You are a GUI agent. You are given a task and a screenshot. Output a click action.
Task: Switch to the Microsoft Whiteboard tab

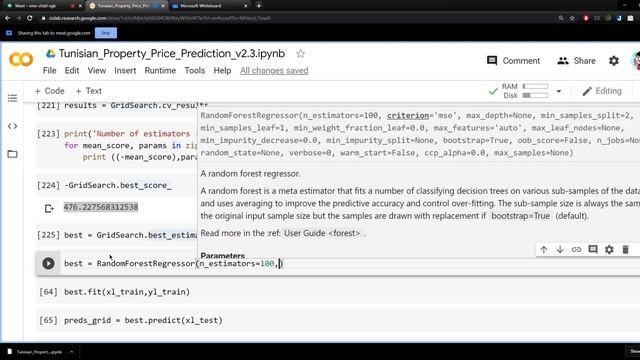[209, 6]
